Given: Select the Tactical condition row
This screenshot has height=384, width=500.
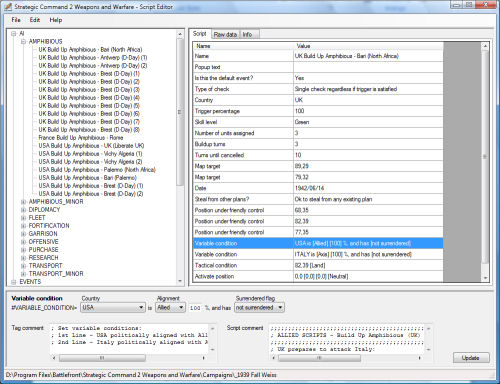Looking at the screenshot, I should pos(318,265).
